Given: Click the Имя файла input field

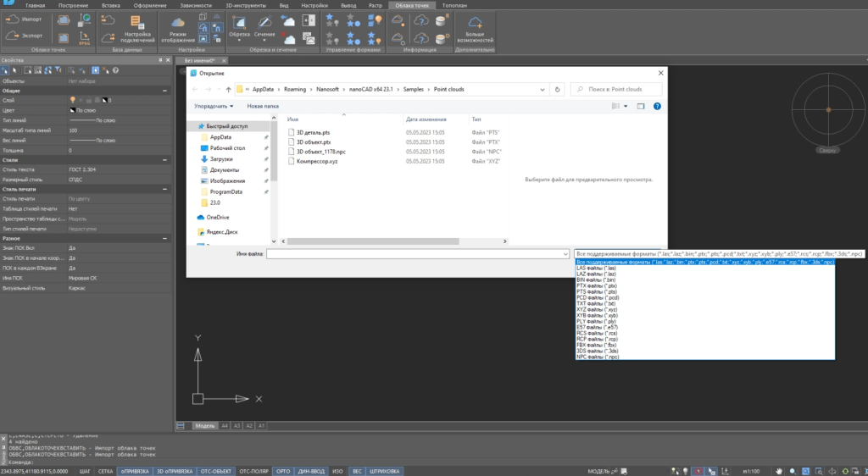Looking at the screenshot, I should click(x=417, y=253).
